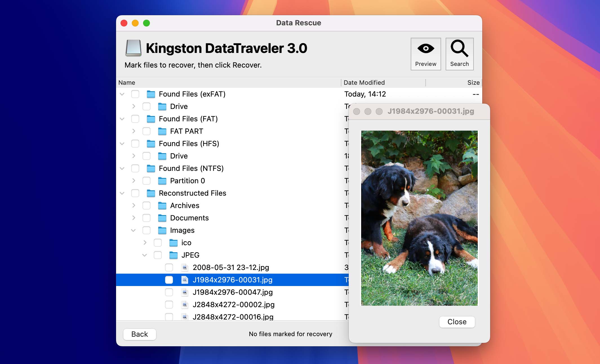Tick the JPEG folder checkbox
600x364 pixels.
coord(158,255)
